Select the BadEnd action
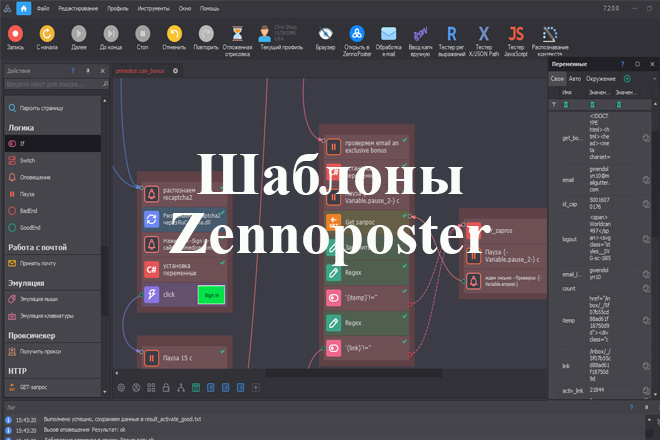The height and width of the screenshot is (440, 660). [x=53, y=211]
